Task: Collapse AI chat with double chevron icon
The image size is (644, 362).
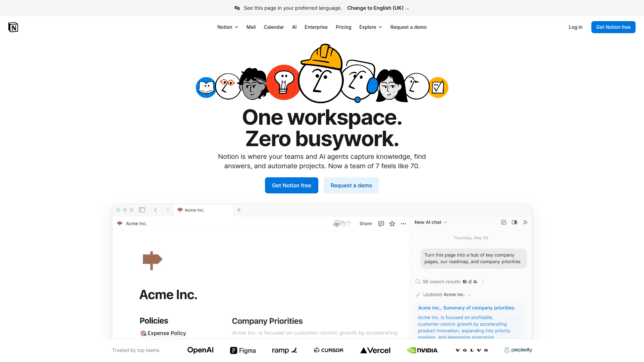Action: click(x=525, y=222)
